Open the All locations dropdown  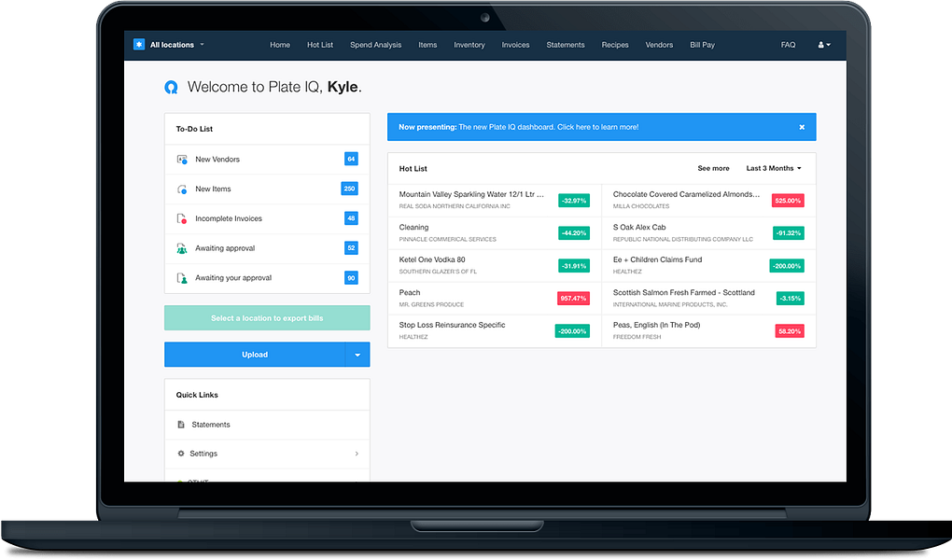pyautogui.click(x=169, y=45)
